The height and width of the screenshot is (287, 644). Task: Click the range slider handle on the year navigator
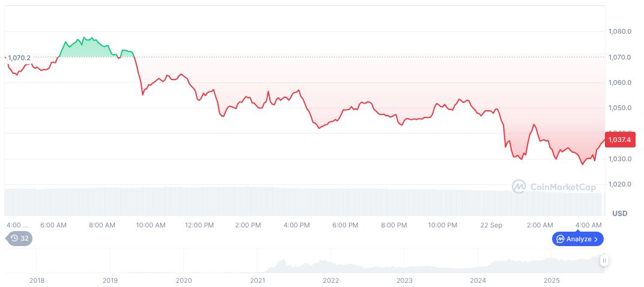point(604,261)
